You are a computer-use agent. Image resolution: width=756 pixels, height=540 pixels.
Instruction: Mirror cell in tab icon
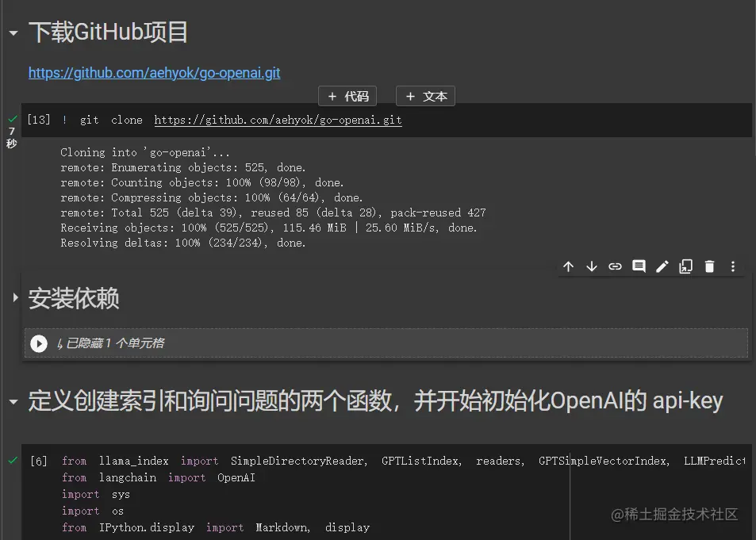685,266
